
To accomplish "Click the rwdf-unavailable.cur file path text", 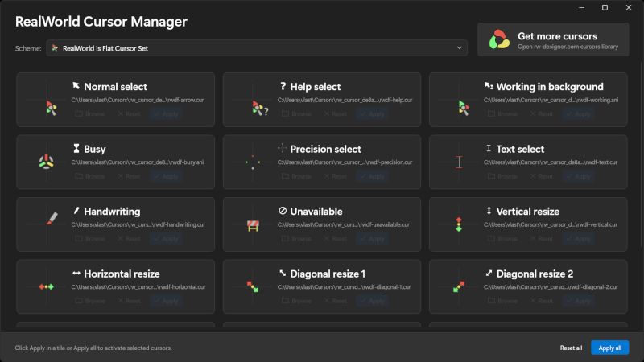I will [344, 224].
